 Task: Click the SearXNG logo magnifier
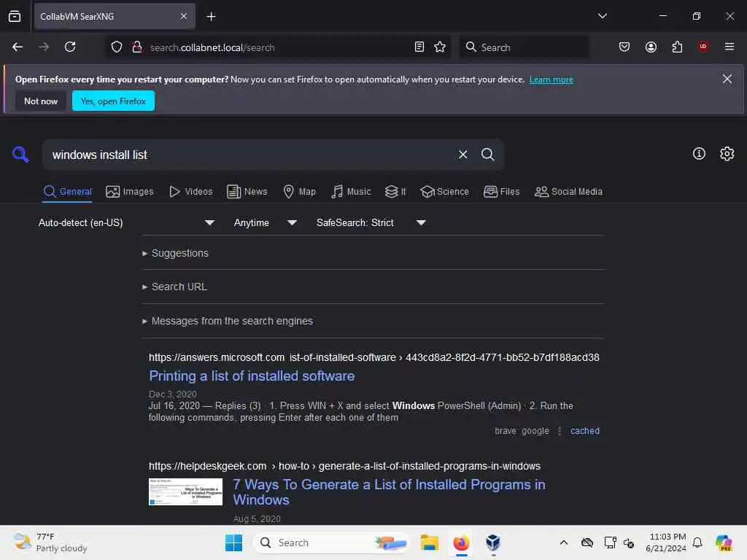[20, 155]
